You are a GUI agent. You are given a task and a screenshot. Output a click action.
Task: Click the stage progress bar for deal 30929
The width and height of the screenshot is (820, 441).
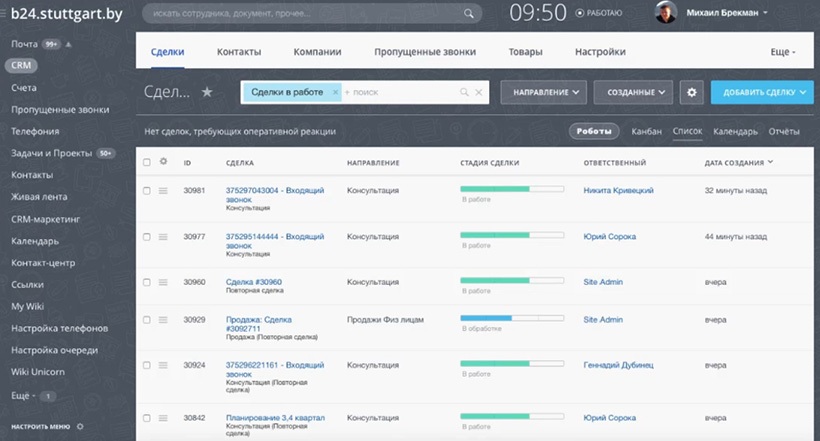click(512, 318)
